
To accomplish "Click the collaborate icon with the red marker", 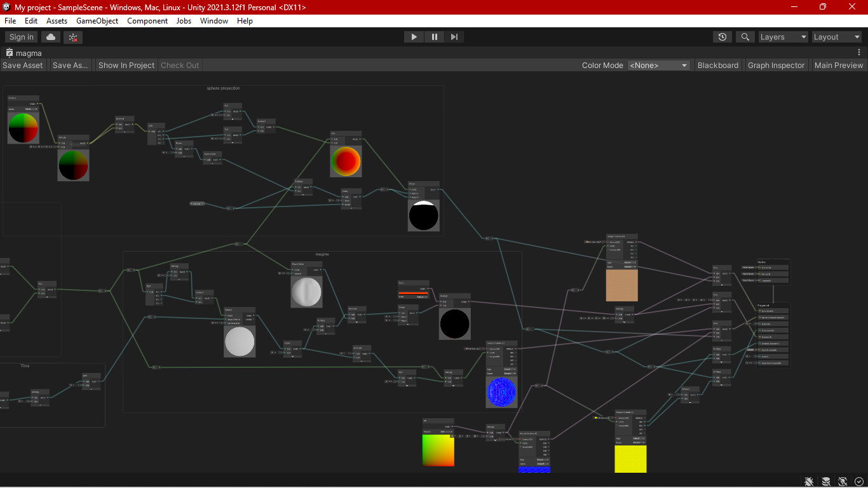I will [x=72, y=37].
